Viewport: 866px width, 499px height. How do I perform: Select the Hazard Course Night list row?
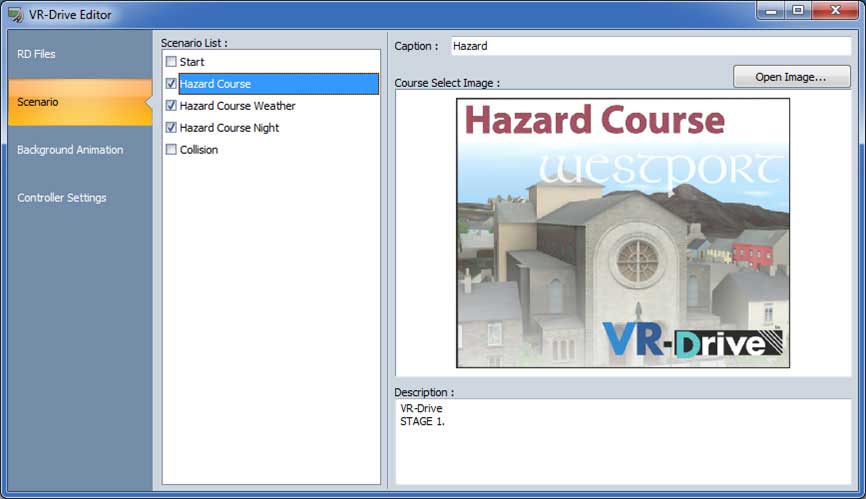(x=271, y=128)
